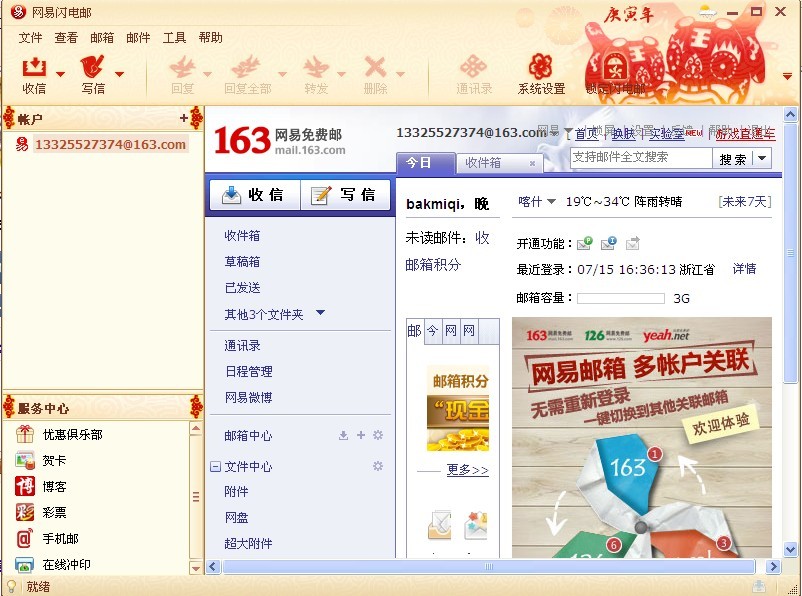Click second 开通功能 mail icon with blue badge

pos(609,243)
